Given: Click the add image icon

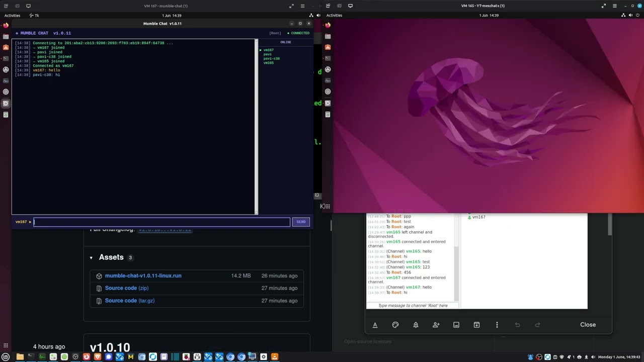Looking at the screenshot, I should (x=456, y=325).
